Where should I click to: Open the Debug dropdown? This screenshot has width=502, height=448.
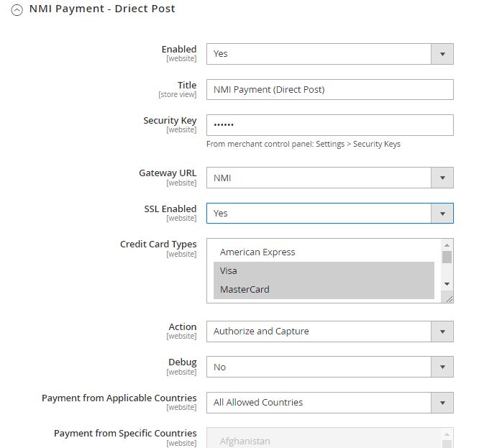click(319, 367)
